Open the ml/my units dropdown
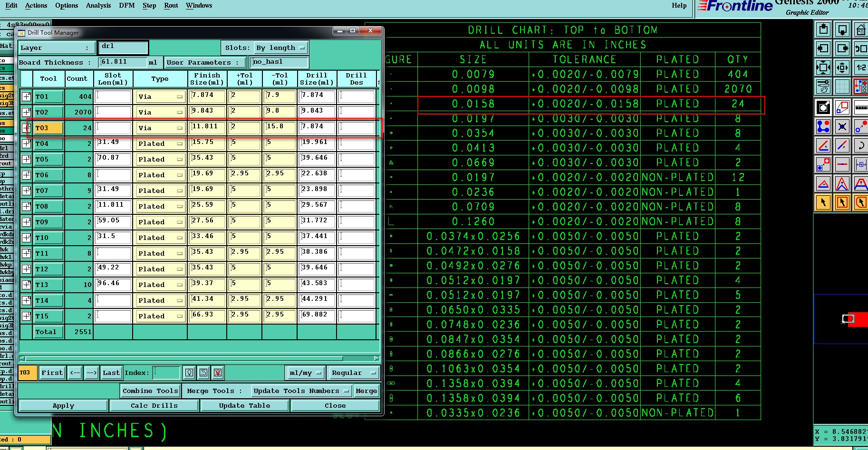868x450 pixels. click(x=305, y=373)
